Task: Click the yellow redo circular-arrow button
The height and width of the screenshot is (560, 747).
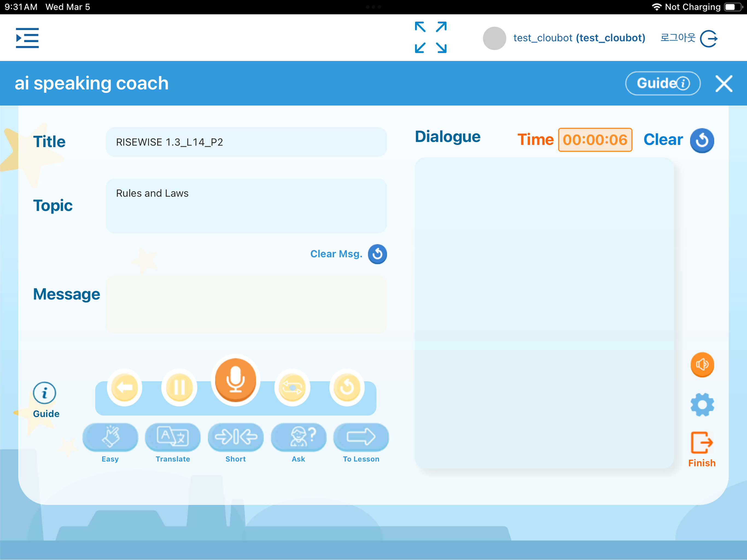Action: click(347, 387)
